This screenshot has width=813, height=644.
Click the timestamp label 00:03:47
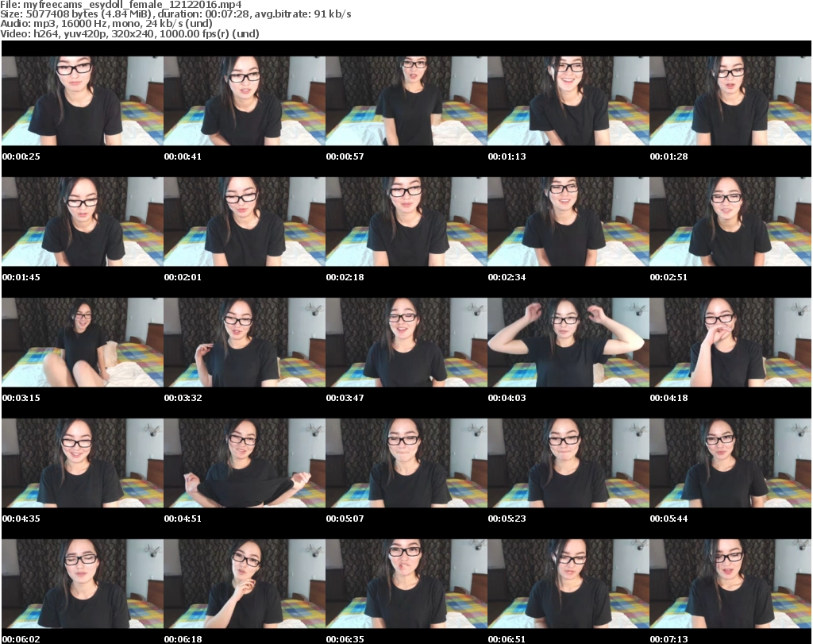click(345, 398)
